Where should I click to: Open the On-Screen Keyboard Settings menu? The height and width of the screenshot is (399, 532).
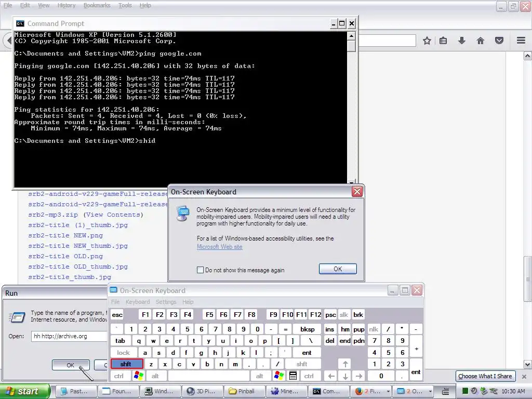pos(166,302)
